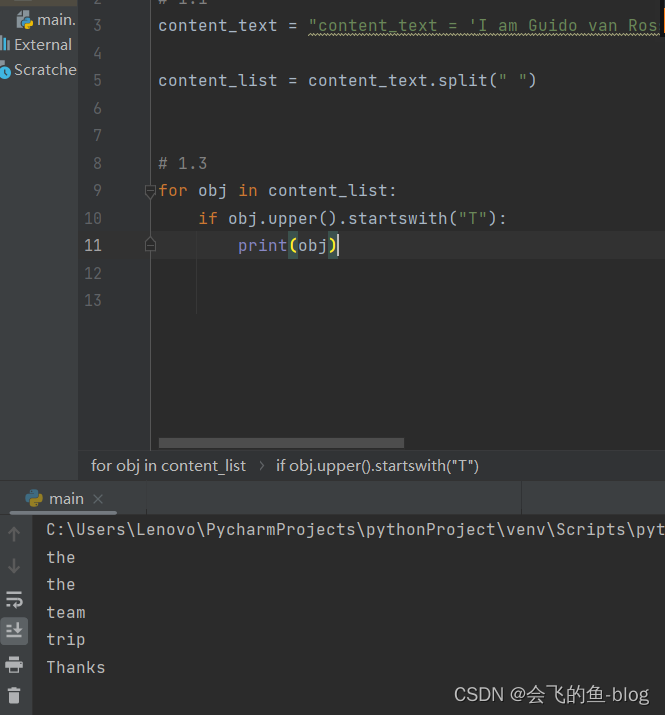Click console output 'team'
665x715 pixels.
(66, 612)
